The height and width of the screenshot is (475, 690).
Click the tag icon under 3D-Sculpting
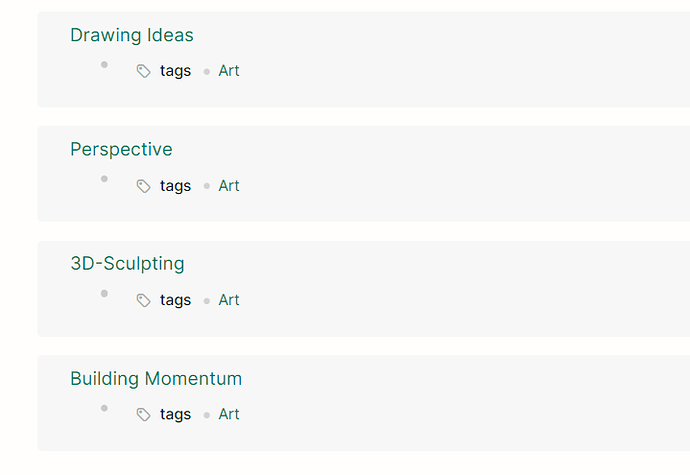143,301
